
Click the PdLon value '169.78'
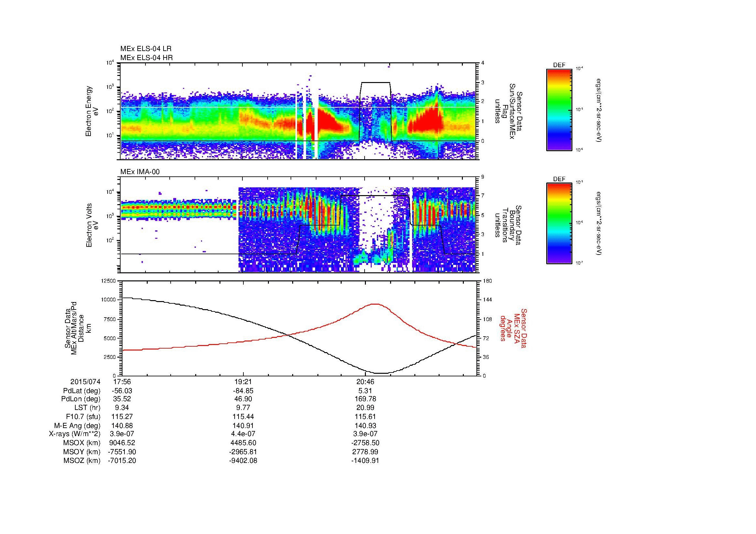click(365, 399)
